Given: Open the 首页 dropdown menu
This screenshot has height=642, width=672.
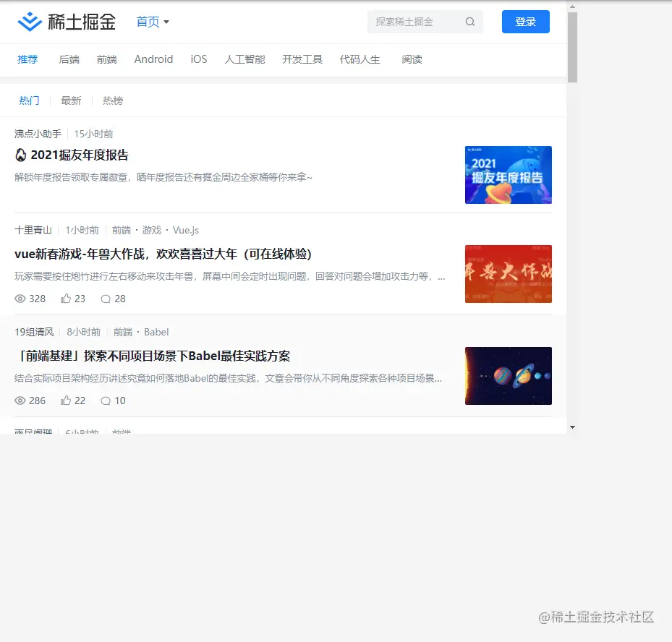Looking at the screenshot, I should pyautogui.click(x=153, y=22).
